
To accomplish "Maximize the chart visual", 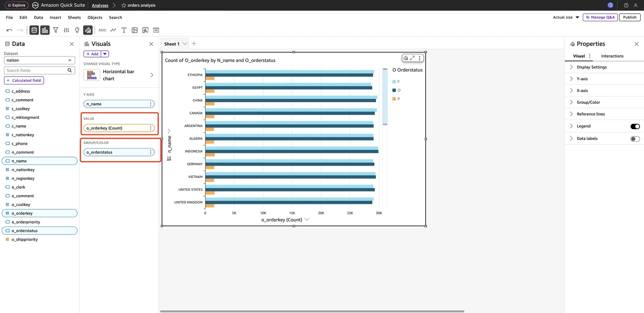I will [412, 58].
